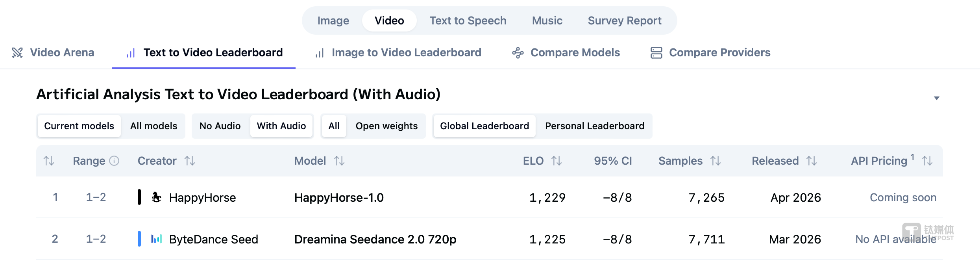
Task: Select the Personal Leaderboard button
Action: tap(594, 126)
